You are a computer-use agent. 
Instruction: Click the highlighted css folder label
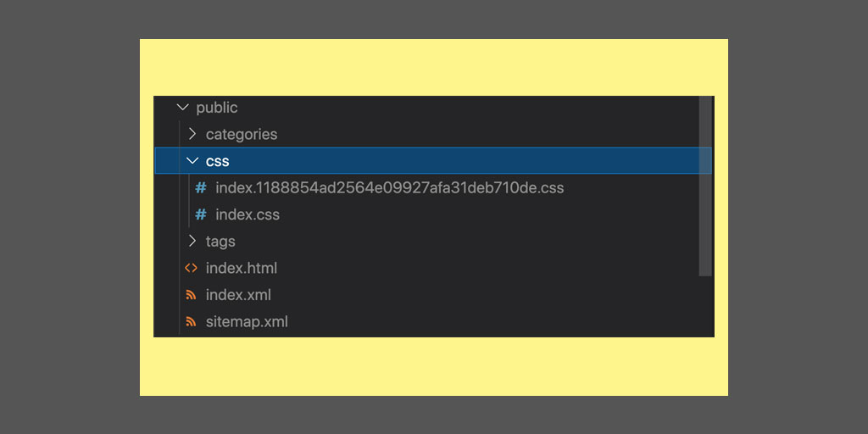(x=218, y=161)
